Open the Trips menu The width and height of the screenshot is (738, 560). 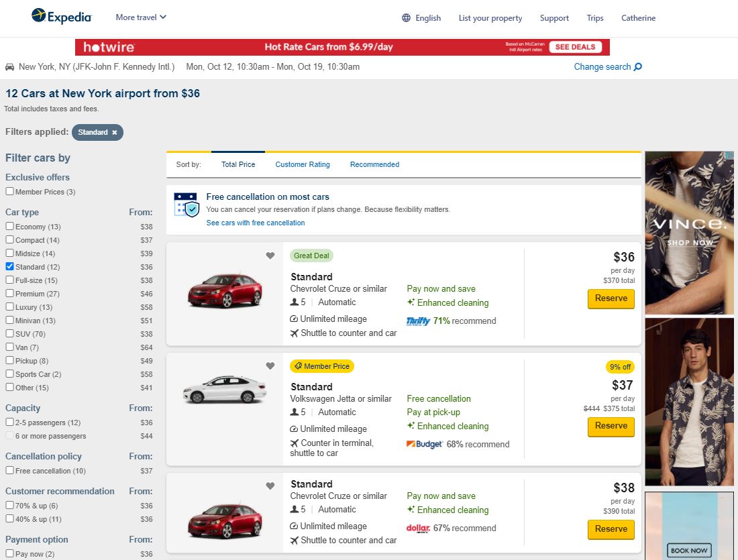(595, 18)
